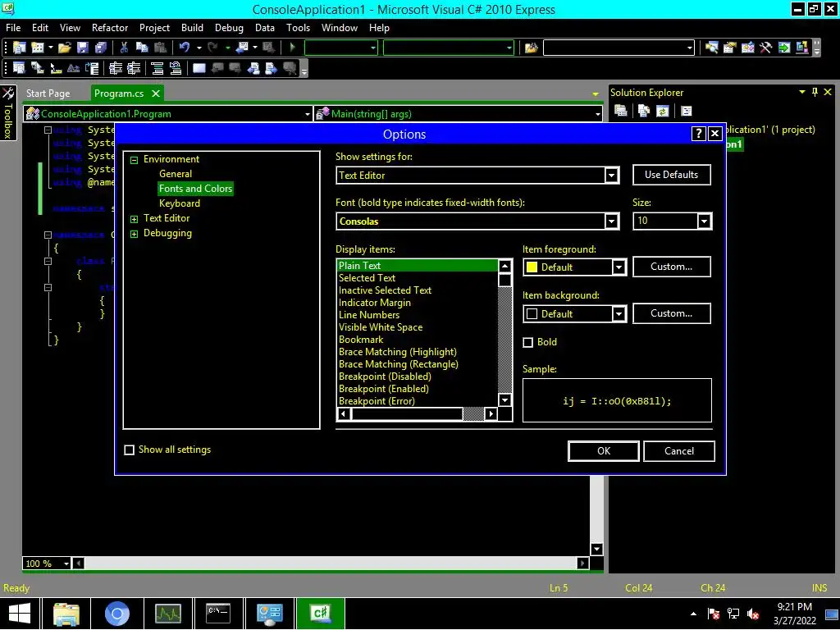Click the Cut scissors icon
Viewport: 840px width, 630px height.
(x=124, y=48)
